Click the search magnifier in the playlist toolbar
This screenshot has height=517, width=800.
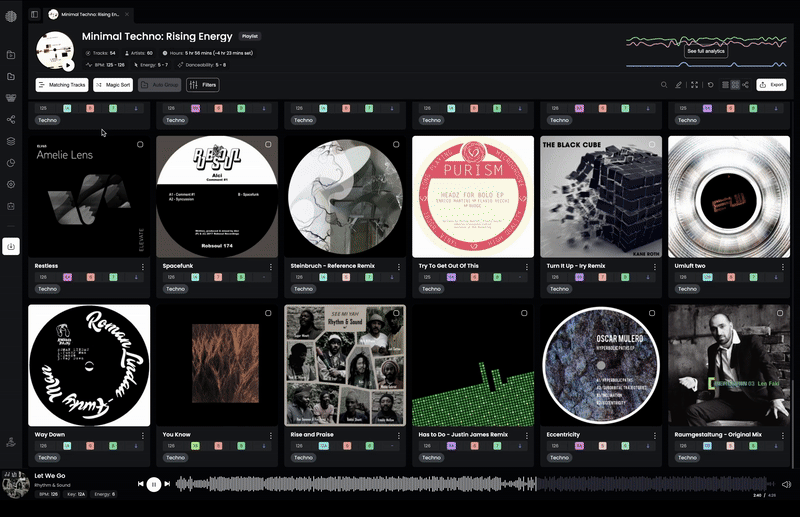point(664,85)
